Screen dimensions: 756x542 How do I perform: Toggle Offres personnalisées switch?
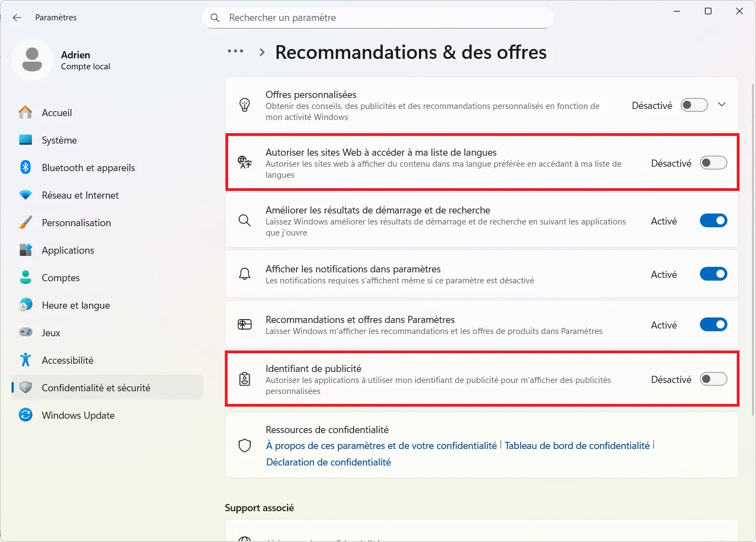[694, 105]
